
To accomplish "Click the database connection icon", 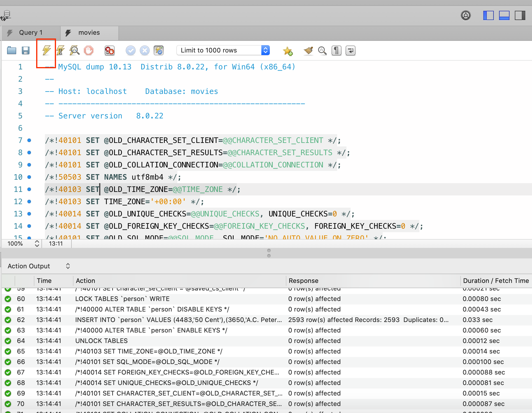I will click(x=6, y=16).
